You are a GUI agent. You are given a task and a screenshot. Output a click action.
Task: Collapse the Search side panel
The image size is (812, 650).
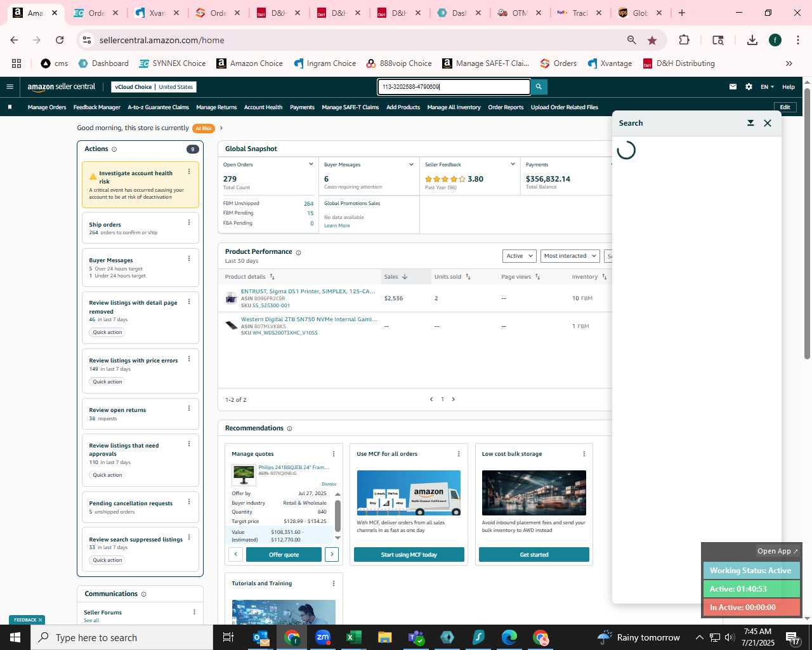pos(750,123)
